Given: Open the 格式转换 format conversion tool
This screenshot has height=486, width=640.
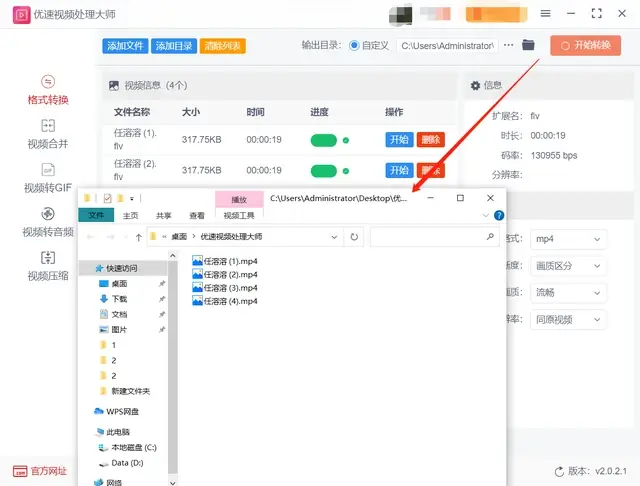Looking at the screenshot, I should tap(48, 90).
